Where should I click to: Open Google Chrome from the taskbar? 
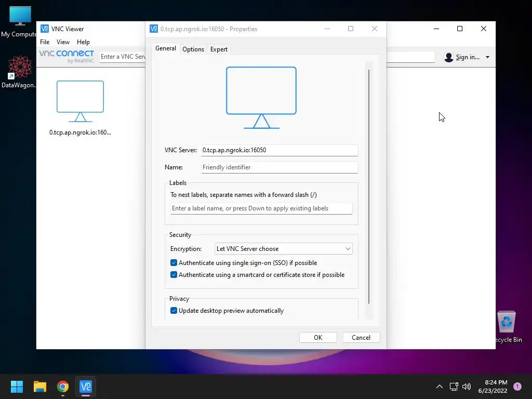click(63, 387)
